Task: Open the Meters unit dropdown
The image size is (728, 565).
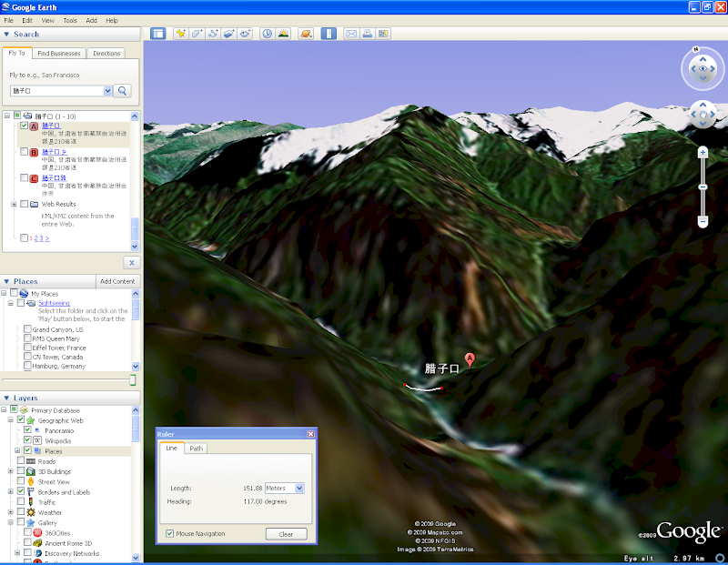Action: 299,489
